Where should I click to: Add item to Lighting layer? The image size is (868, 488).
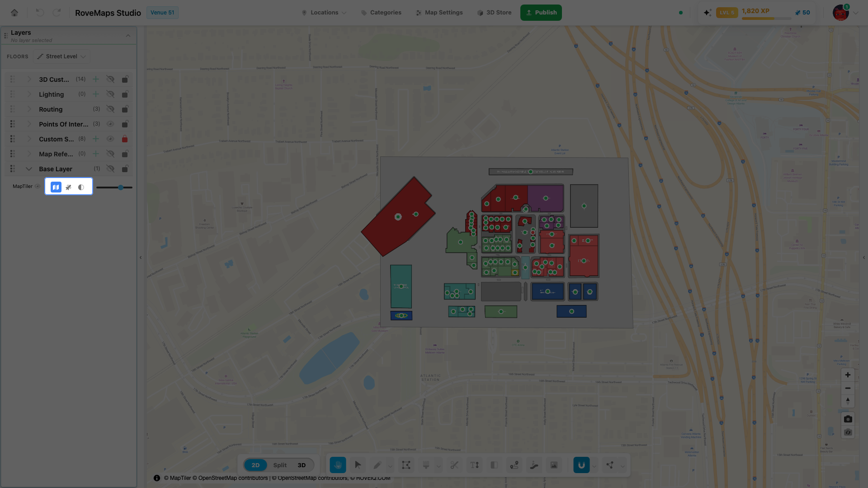click(96, 94)
